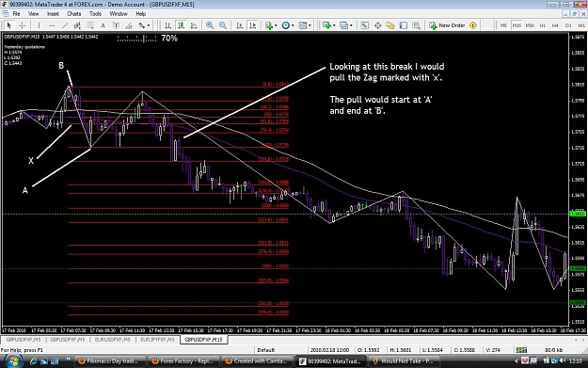Switch to H1 timeframe
The image size is (588, 368).
[x=543, y=25]
